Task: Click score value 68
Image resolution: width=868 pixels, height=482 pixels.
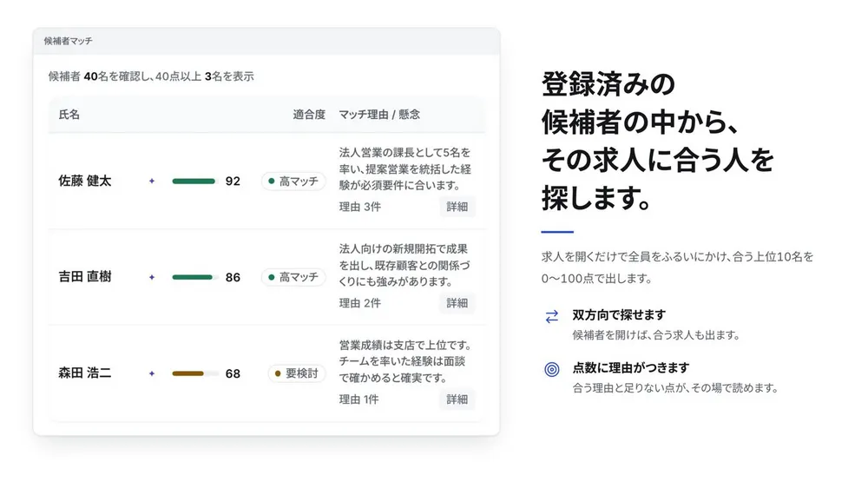Action: point(233,373)
